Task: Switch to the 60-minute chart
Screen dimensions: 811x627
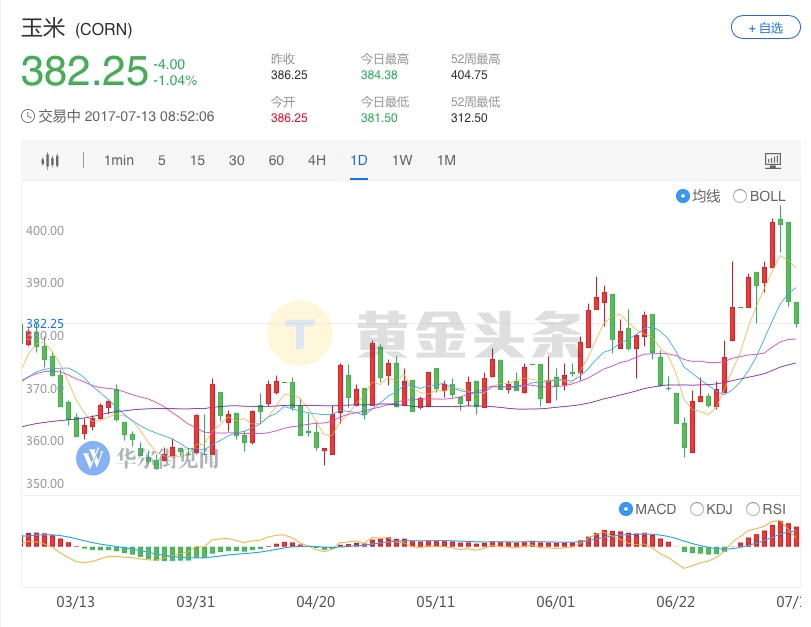Action: click(276, 160)
